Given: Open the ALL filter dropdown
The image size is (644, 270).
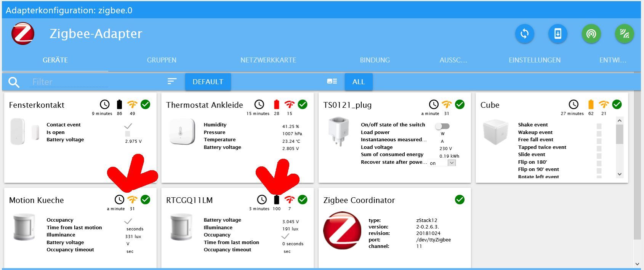Looking at the screenshot, I should pos(359,81).
